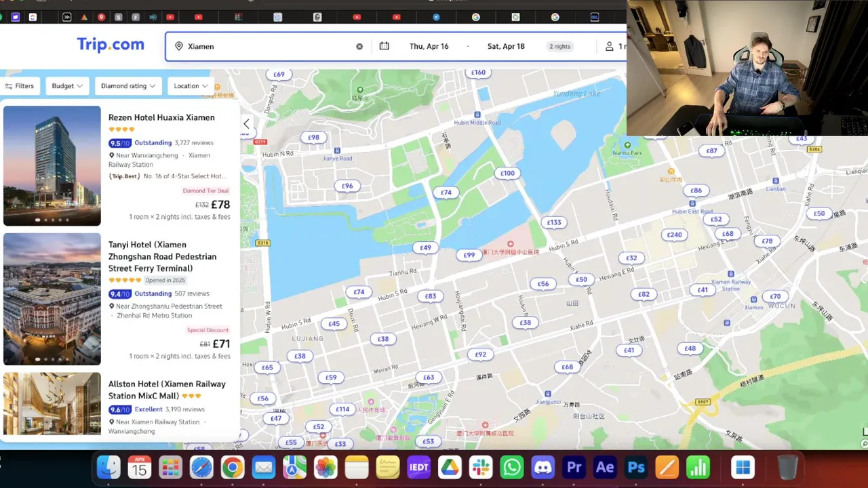Select the £96 map price marker
The height and width of the screenshot is (488, 868).
[347, 186]
